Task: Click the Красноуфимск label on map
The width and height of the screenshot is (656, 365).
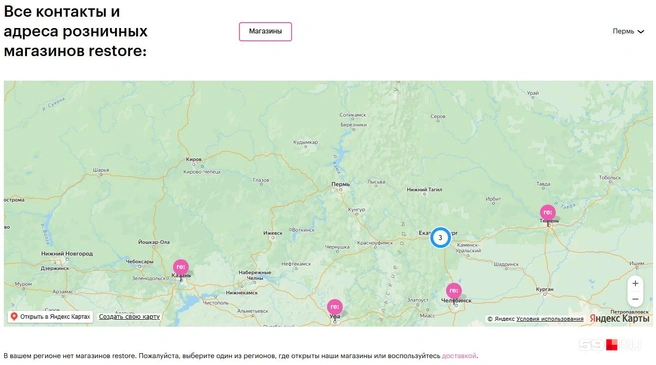Action: [375, 243]
